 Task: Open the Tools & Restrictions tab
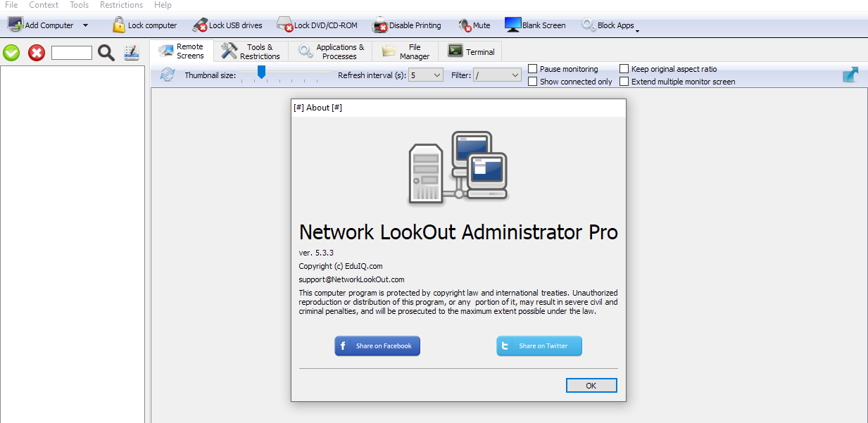point(251,51)
